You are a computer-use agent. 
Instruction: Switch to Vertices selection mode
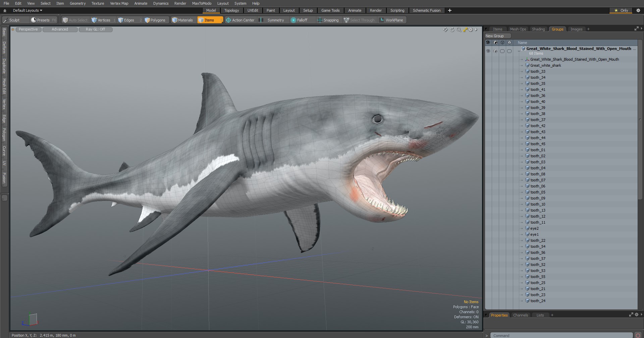(103, 20)
